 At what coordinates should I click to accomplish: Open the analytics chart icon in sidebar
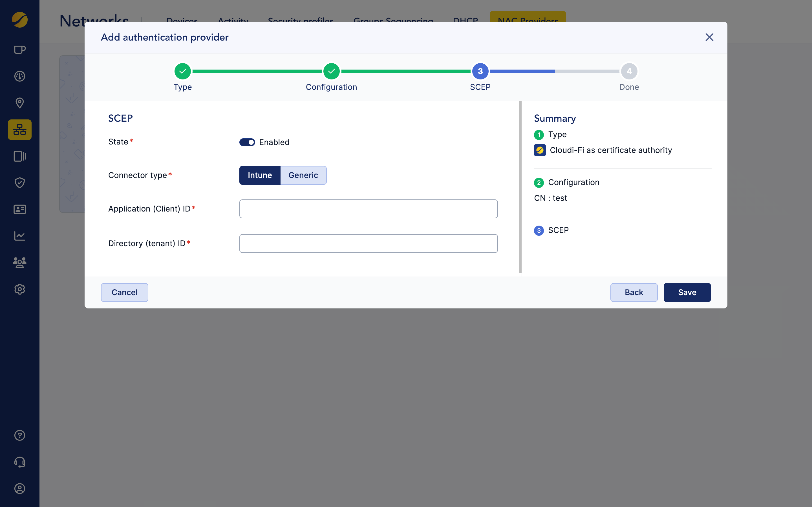click(x=19, y=236)
